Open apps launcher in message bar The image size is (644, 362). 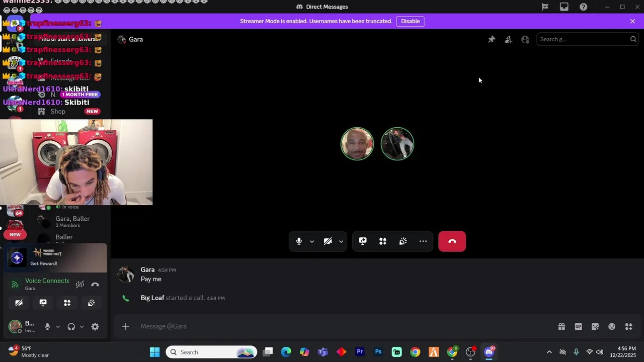(x=628, y=326)
